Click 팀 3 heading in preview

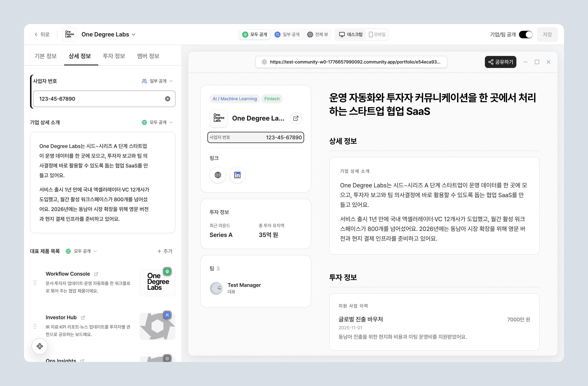214,268
